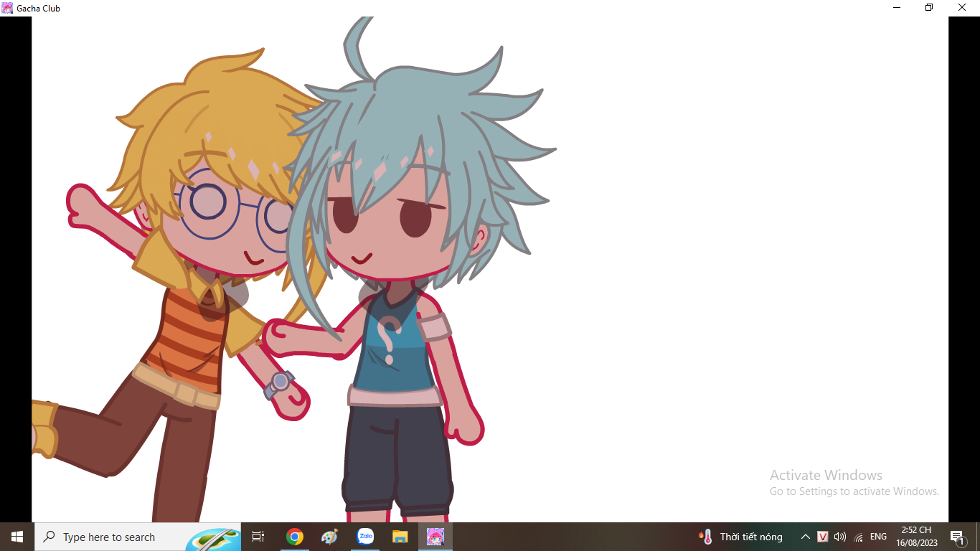Open the Zalo app from taskbar
Viewport: 980px width, 551px height.
tap(365, 537)
